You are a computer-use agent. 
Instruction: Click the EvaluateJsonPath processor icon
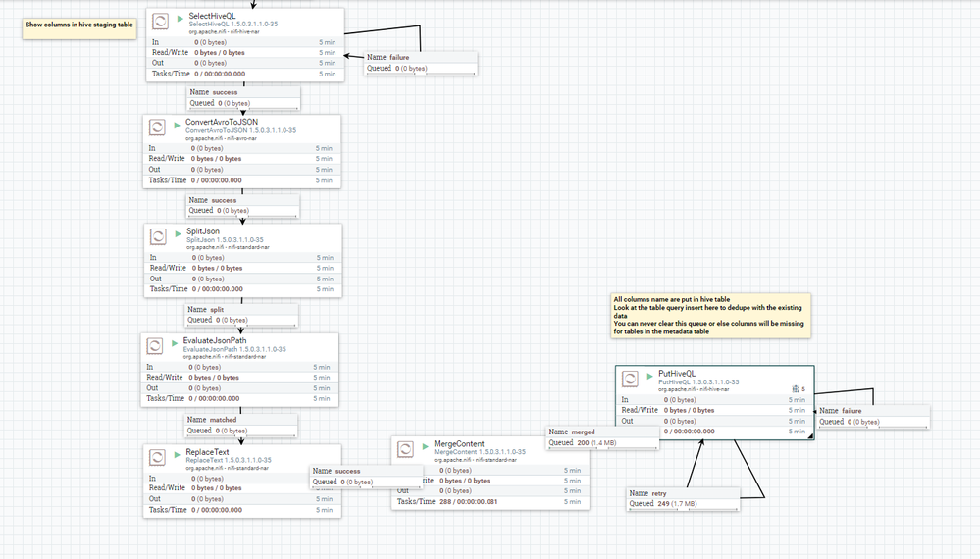click(x=155, y=346)
